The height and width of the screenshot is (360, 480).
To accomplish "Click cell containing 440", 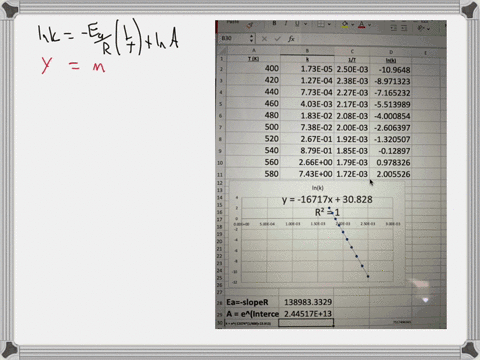I will click(254, 92).
